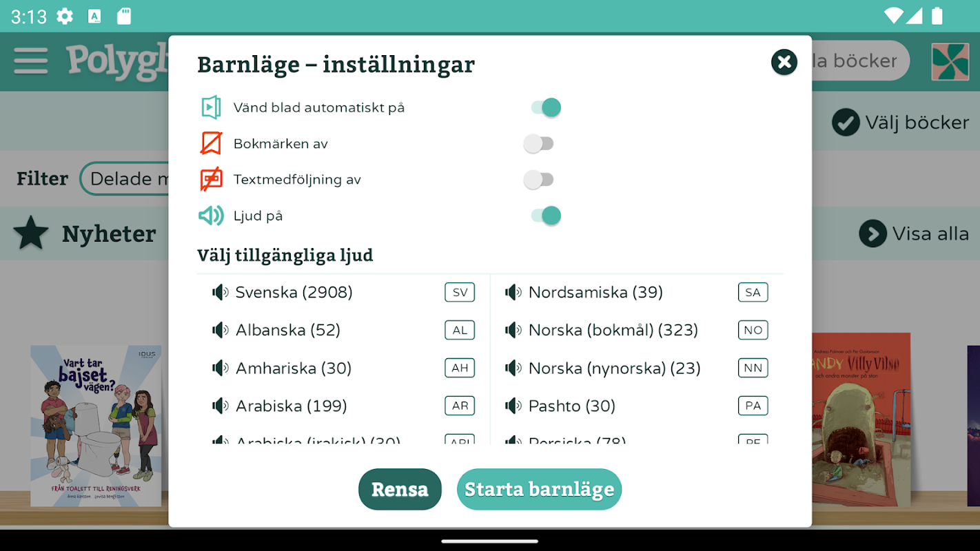Click the auto page-turn icon

coord(211,107)
